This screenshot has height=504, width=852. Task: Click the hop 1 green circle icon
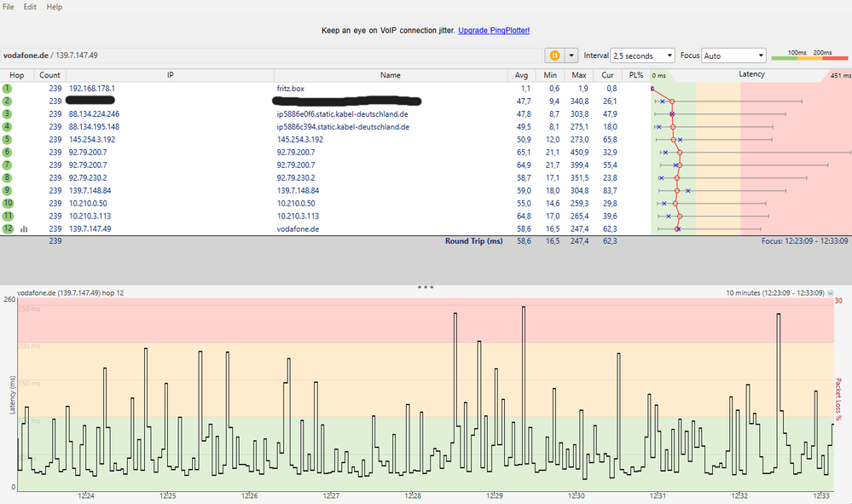pyautogui.click(x=7, y=88)
